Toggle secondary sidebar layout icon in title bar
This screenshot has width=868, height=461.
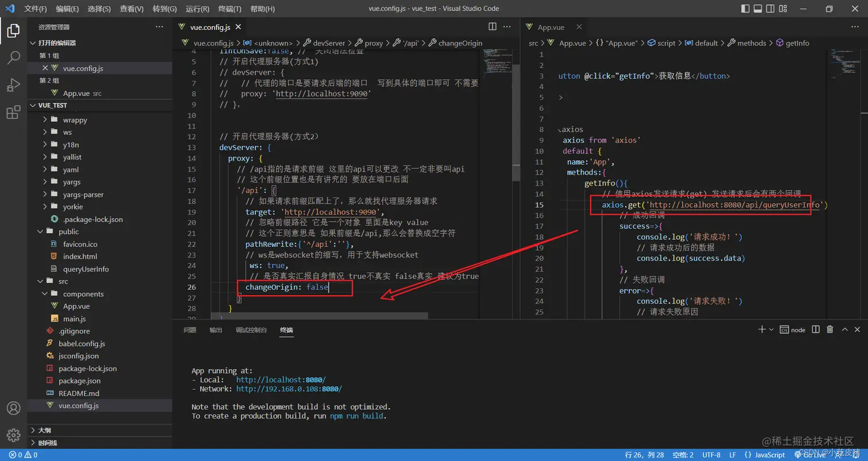[770, 9]
